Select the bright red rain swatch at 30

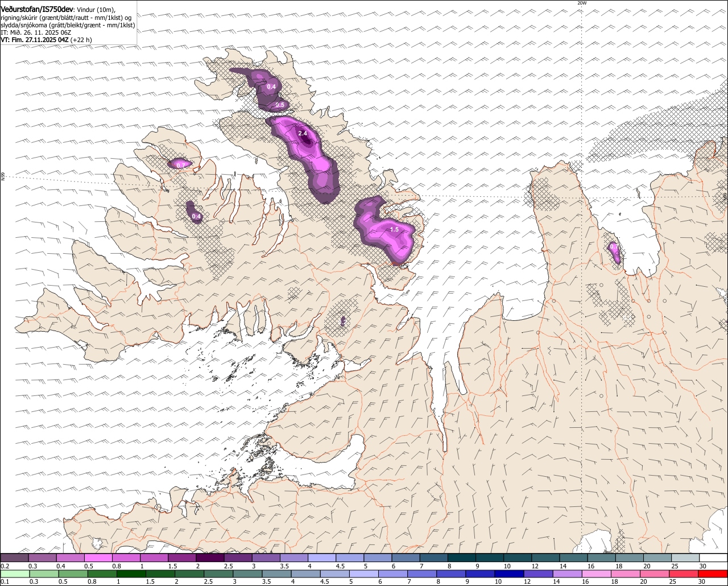[x=713, y=573]
